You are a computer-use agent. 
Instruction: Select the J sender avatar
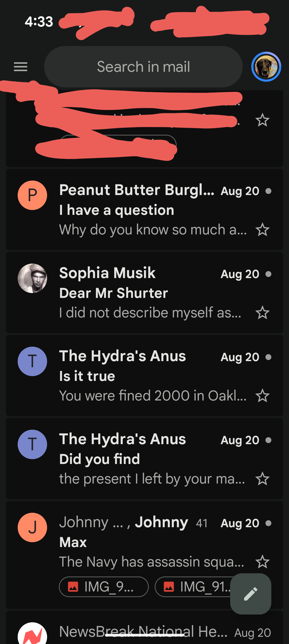(32, 527)
